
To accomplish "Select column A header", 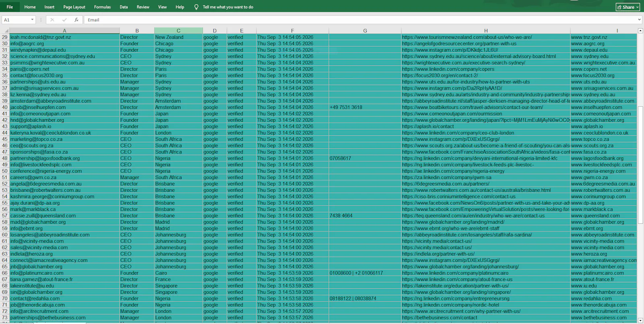I will tap(64, 31).
